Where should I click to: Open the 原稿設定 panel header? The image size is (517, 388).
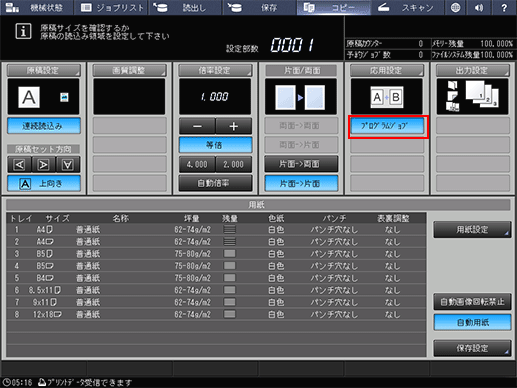tap(44, 70)
